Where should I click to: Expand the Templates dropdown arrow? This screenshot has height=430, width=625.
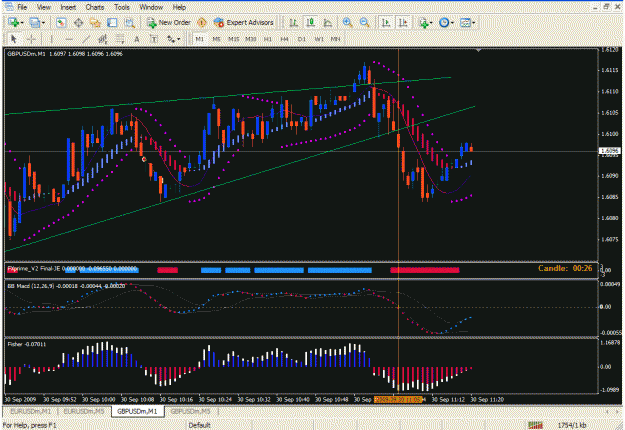[474, 23]
